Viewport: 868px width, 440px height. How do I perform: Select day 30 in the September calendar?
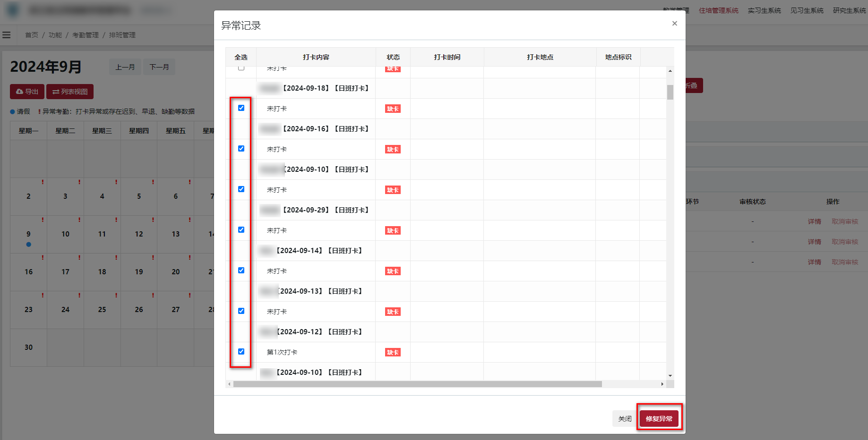28,347
